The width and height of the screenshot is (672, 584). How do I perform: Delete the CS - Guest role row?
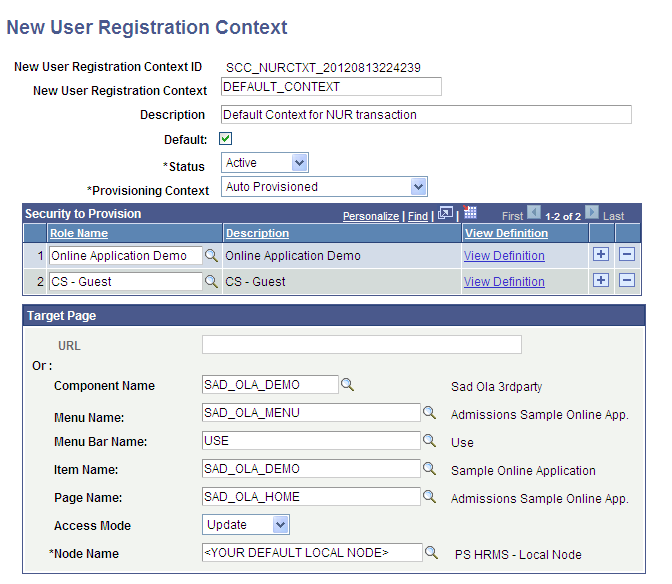[x=627, y=281]
